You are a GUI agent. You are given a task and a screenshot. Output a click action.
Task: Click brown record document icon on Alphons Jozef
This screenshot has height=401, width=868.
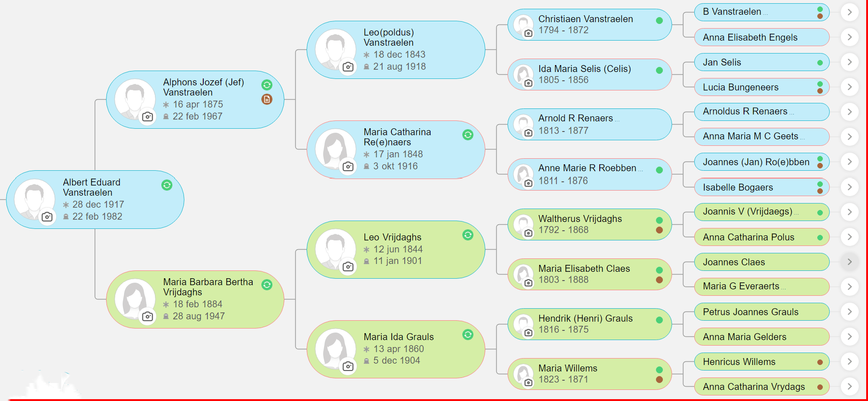[267, 99]
